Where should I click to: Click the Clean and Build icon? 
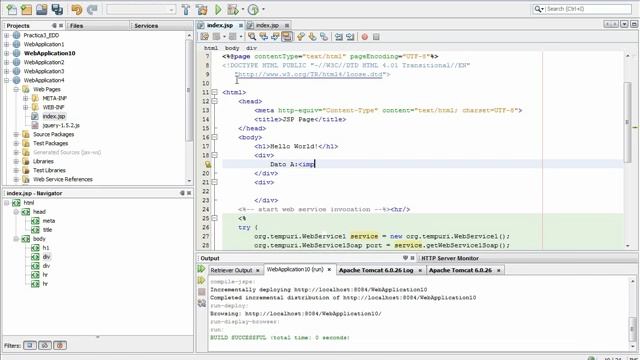[202, 9]
